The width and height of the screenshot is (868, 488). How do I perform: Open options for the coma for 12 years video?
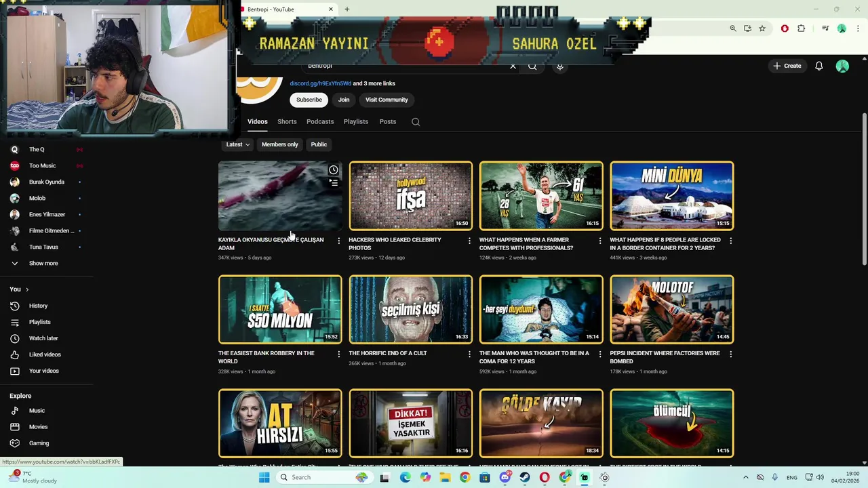(x=599, y=354)
